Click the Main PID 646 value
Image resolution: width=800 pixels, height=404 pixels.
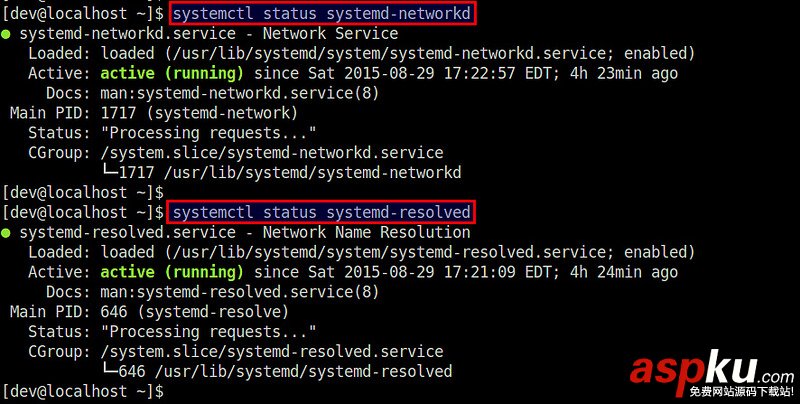coord(114,312)
